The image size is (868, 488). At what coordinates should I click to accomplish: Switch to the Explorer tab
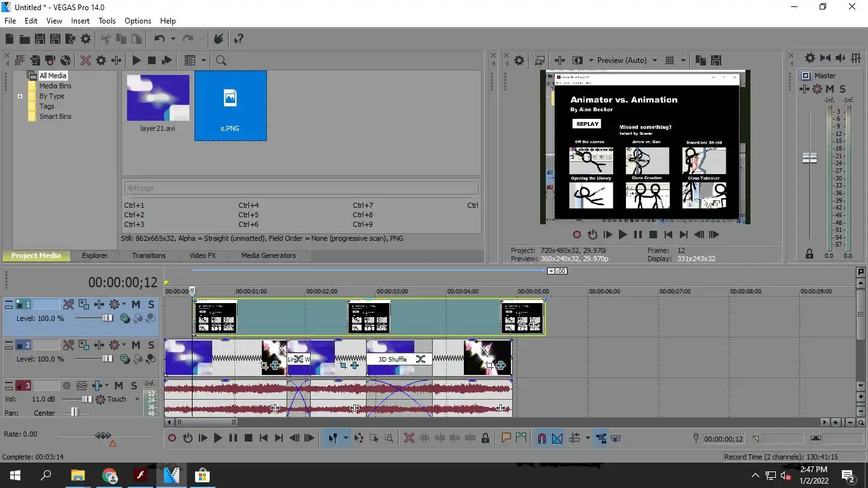(95, 255)
